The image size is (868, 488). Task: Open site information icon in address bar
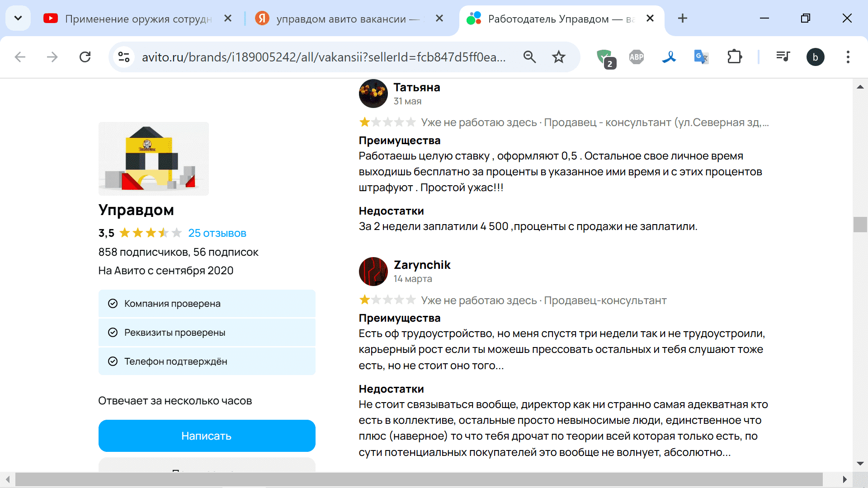(x=123, y=57)
